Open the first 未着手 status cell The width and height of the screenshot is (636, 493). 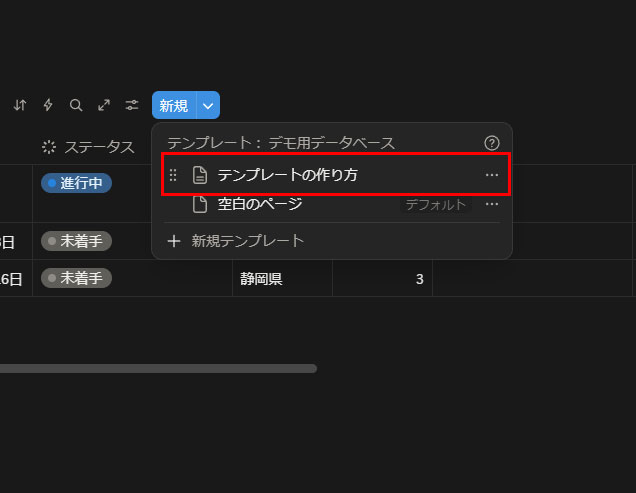pos(76,241)
